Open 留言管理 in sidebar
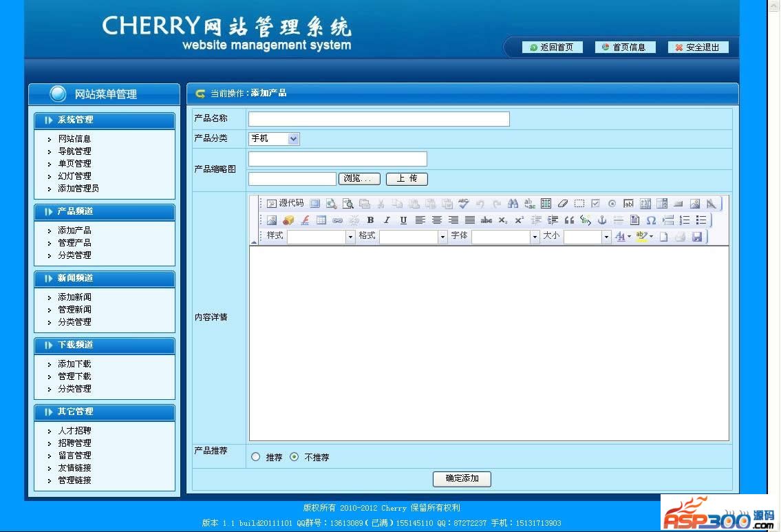781x532 pixels. point(74,456)
